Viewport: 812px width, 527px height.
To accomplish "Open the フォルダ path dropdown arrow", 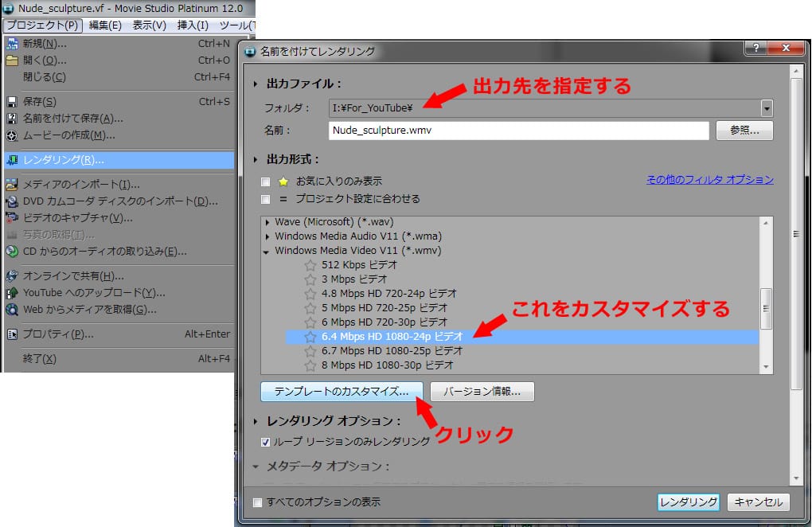I will [767, 108].
